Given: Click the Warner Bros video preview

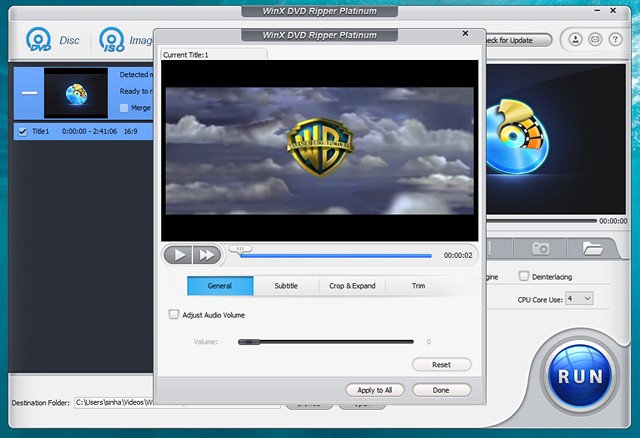Looking at the screenshot, I should pos(320,151).
